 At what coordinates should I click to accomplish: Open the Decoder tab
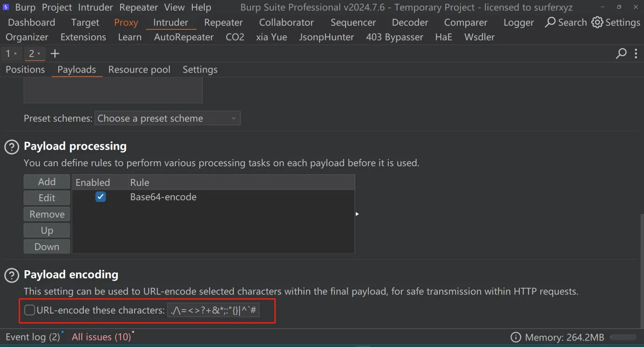410,22
